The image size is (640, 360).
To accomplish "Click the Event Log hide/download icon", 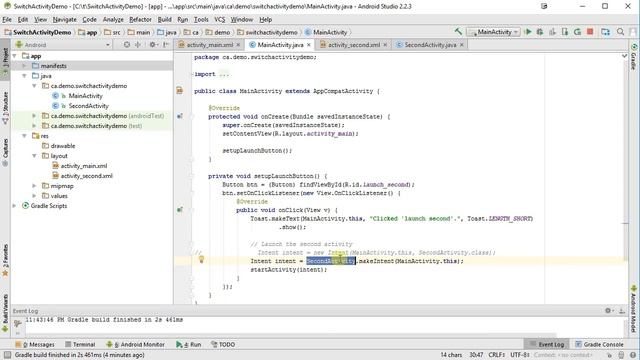I will point(622,311).
